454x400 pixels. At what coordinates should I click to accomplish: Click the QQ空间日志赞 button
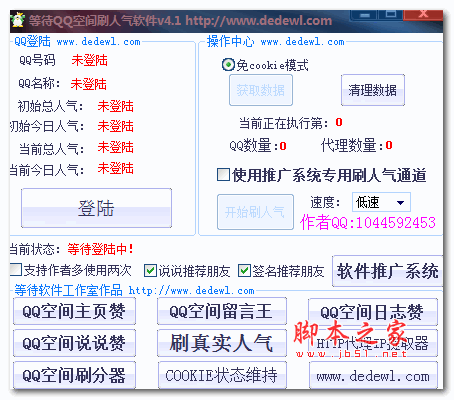[x=373, y=312]
